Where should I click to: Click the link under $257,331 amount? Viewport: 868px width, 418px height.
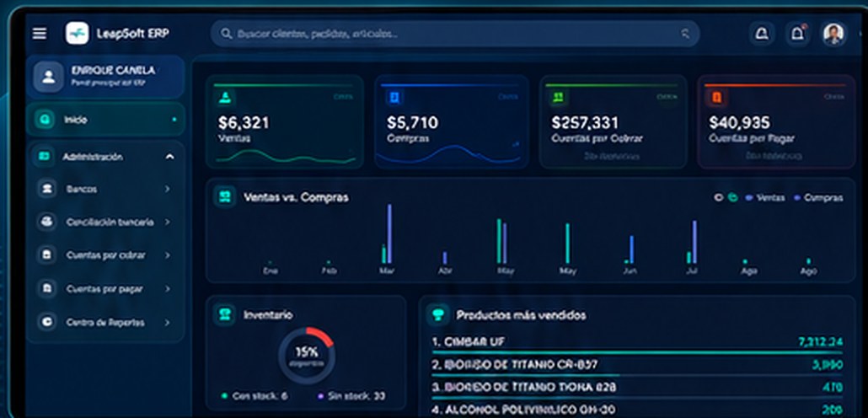[612, 157]
